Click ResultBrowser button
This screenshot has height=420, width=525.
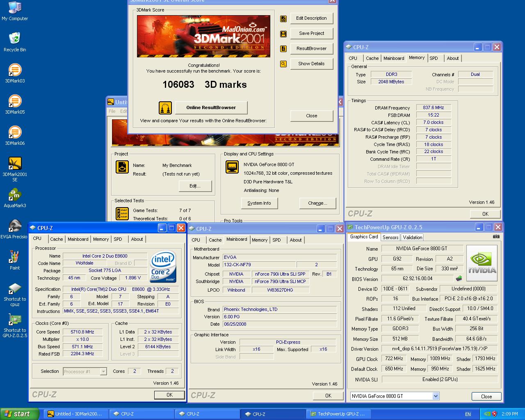pyautogui.click(x=312, y=49)
